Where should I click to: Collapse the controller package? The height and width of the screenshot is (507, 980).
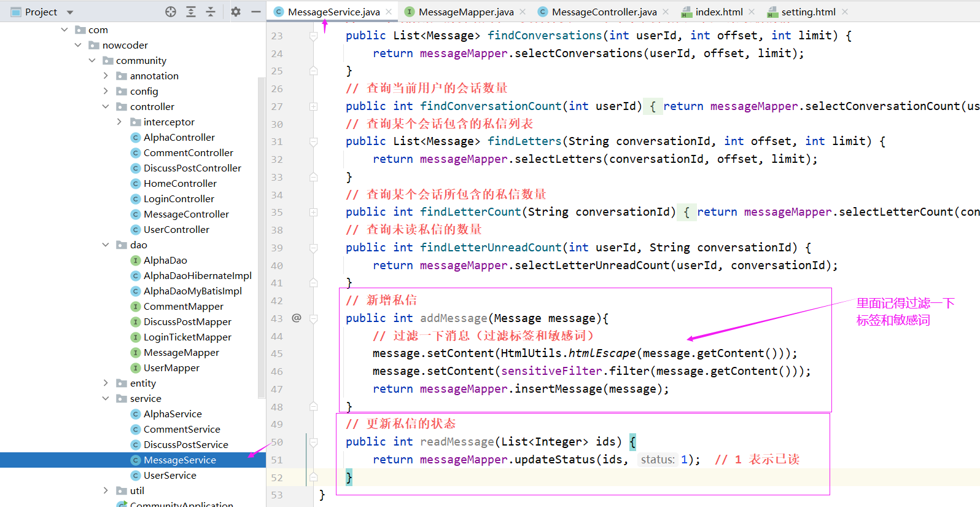coord(106,106)
